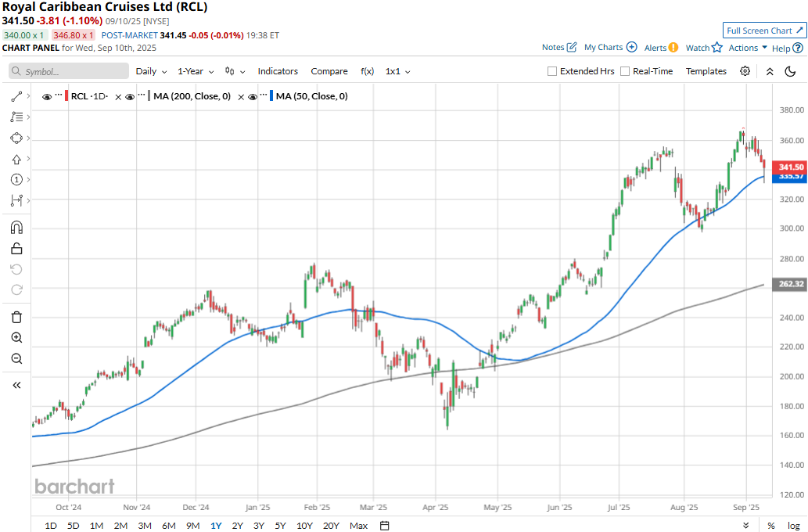Screen dimensions: 808x532
Task: Open more options for MA 200 indicator
Action: [x=142, y=95]
